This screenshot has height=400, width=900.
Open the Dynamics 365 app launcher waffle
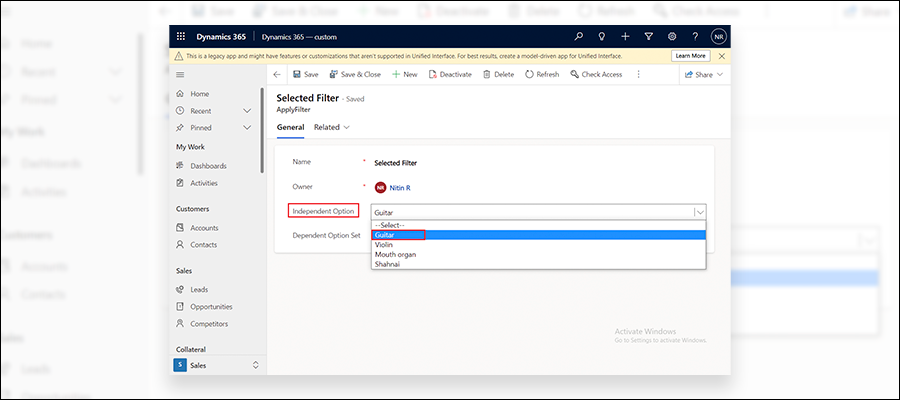tap(181, 37)
